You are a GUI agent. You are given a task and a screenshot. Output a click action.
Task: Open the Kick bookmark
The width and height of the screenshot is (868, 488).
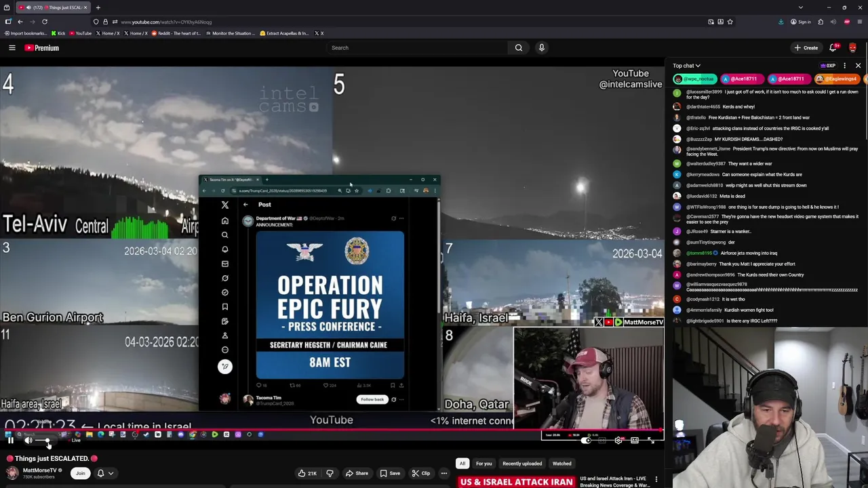point(58,33)
